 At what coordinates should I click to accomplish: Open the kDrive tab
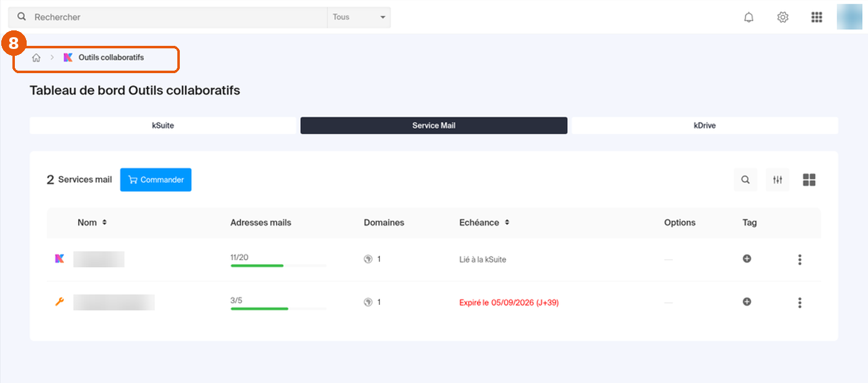click(704, 125)
